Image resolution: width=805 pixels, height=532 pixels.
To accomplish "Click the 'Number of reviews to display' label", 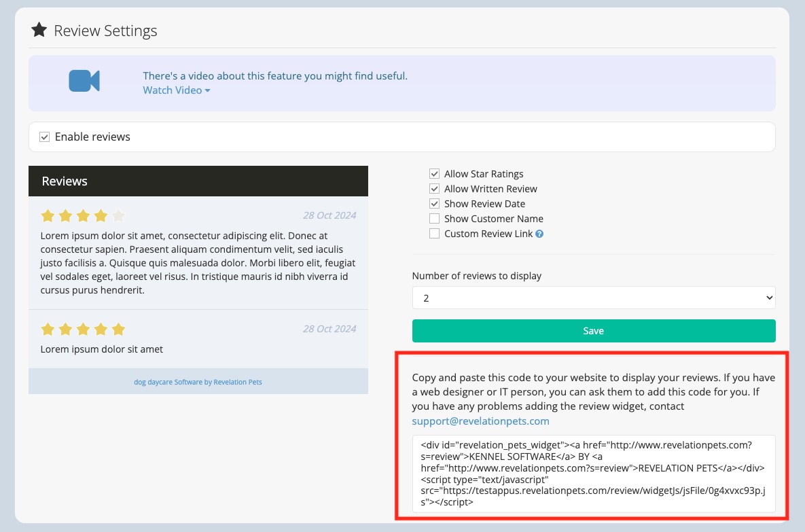I will pos(477,276).
